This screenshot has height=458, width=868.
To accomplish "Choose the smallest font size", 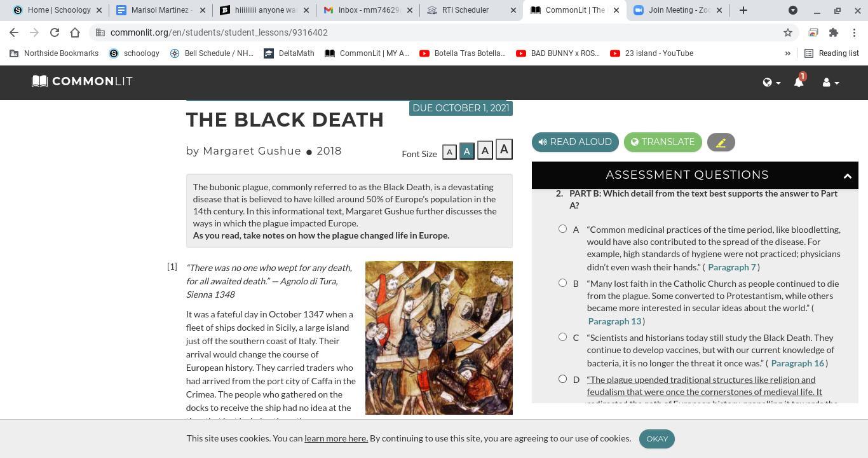I will (449, 153).
